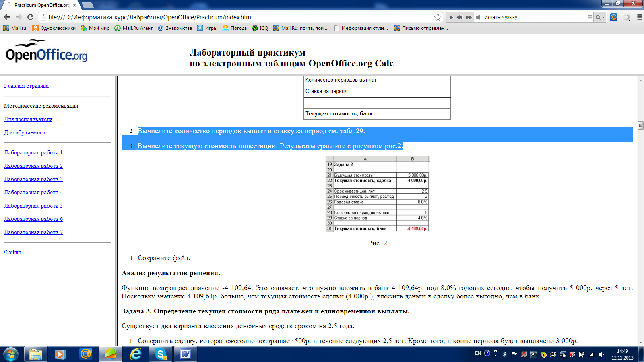Open Лабораторная работа 2 link
This screenshot has width=644, height=362.
click(33, 166)
